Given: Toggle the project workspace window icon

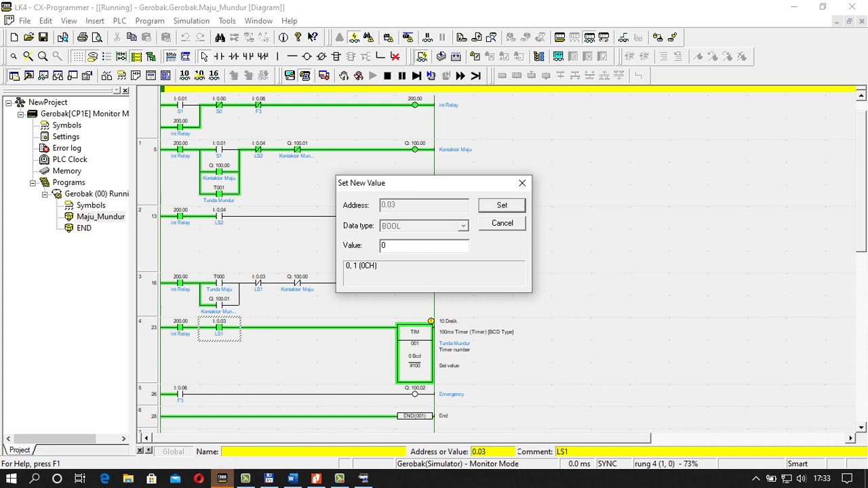Looking at the screenshot, I should (x=14, y=75).
